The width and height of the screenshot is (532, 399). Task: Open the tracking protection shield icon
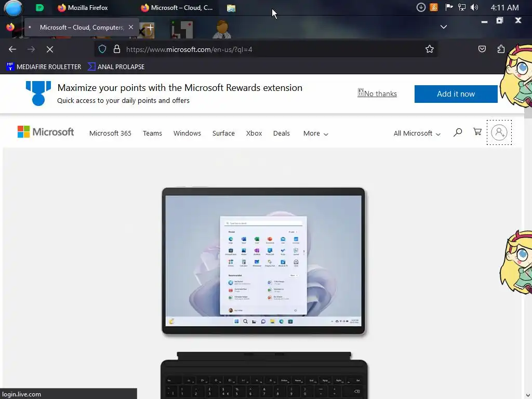[x=102, y=49]
